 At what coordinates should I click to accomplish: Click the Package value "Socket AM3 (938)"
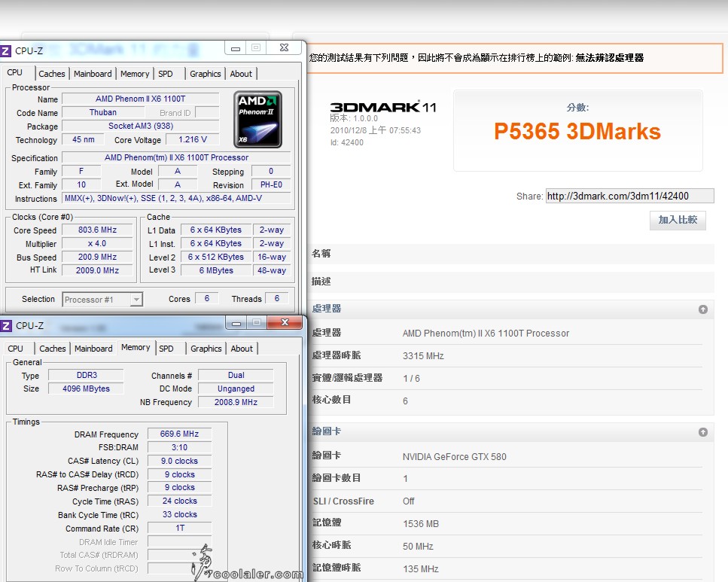tap(141, 126)
